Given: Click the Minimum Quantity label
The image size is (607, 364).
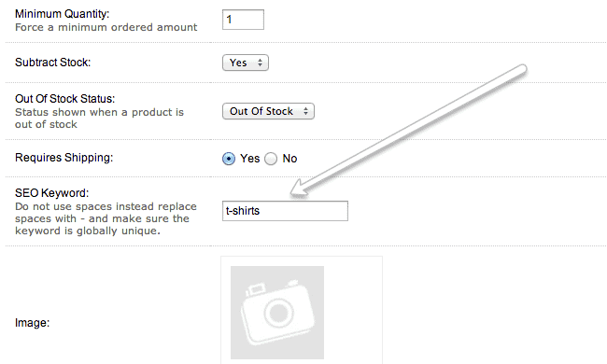Looking at the screenshot, I should point(63,14).
